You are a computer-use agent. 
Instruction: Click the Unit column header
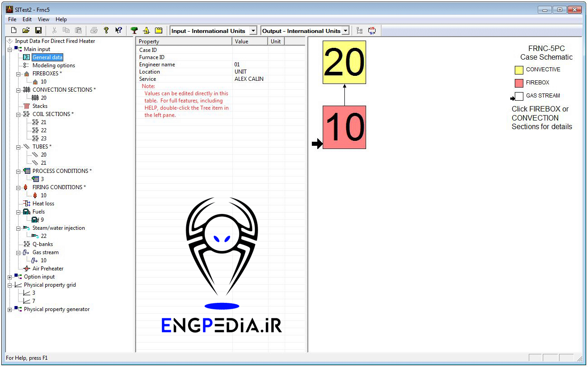[276, 41]
